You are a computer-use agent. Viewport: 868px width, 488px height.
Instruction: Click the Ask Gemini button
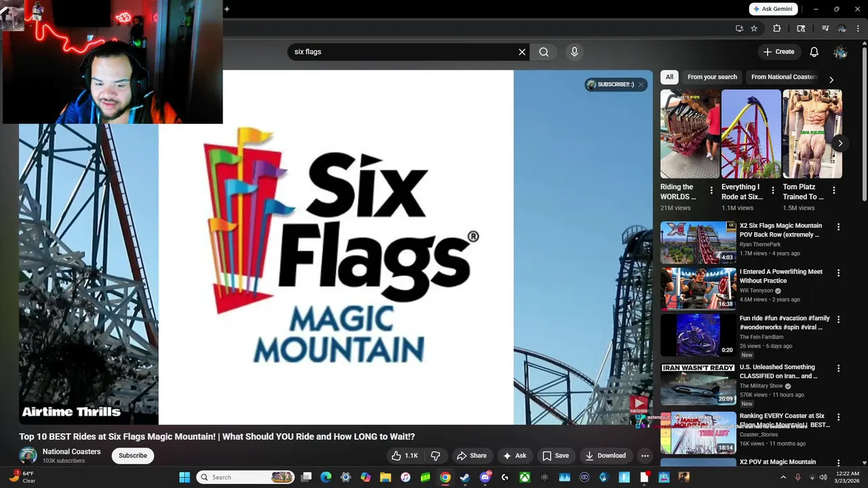click(x=773, y=9)
